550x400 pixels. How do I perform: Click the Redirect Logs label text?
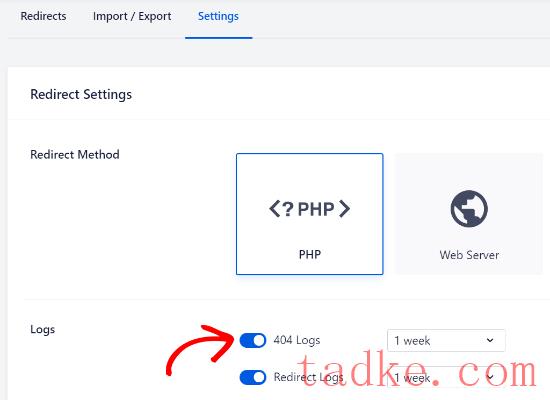click(x=308, y=377)
